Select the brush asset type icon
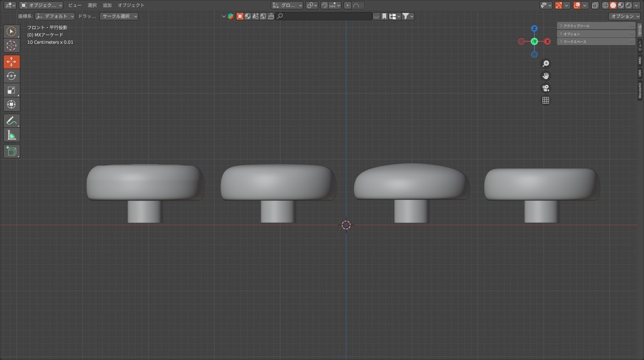Viewport: 644px width, 360px height. click(x=271, y=16)
